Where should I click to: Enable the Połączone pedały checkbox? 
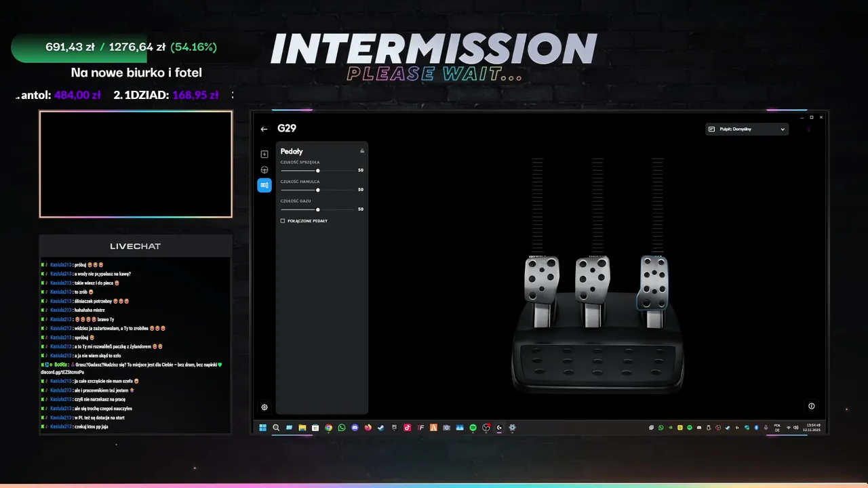283,221
